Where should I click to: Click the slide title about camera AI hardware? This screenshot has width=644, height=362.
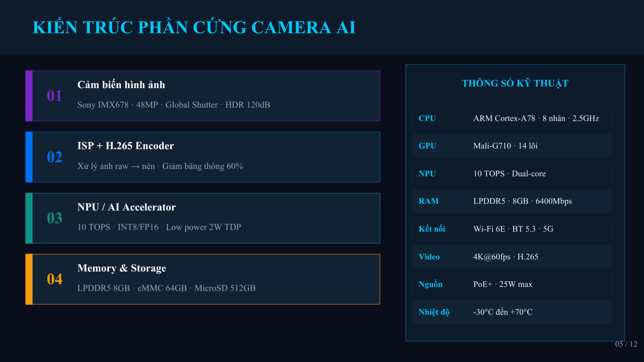point(194,27)
